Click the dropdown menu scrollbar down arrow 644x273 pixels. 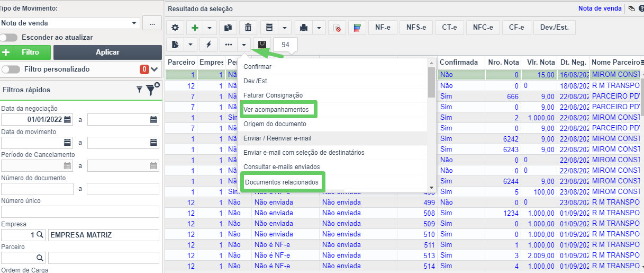(x=431, y=188)
